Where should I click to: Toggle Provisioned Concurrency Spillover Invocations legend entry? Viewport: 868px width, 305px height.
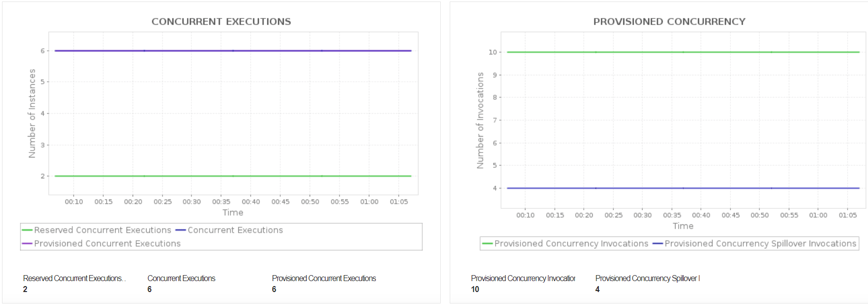point(760,244)
